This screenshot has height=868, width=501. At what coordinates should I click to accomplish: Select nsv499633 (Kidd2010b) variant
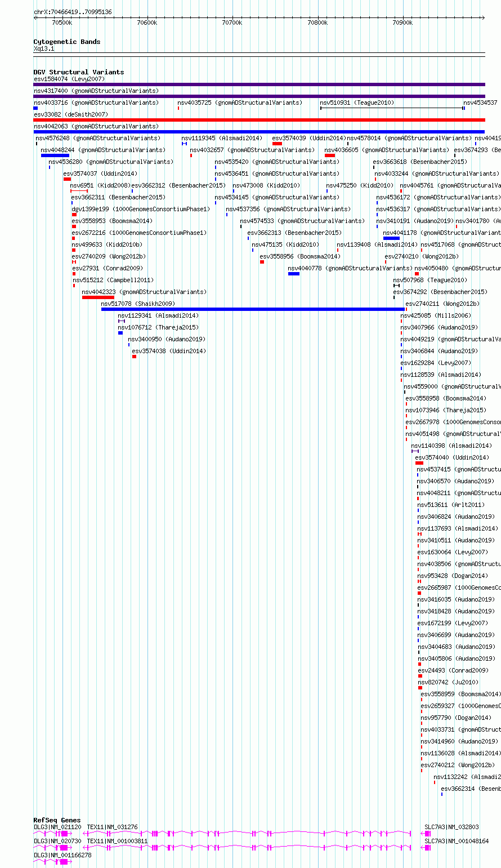pos(107,244)
